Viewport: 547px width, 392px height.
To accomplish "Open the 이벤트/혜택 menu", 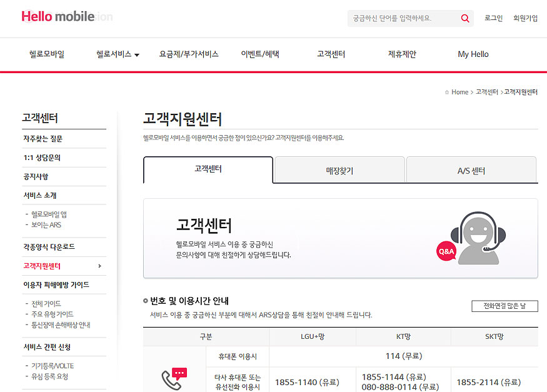I will (x=260, y=54).
